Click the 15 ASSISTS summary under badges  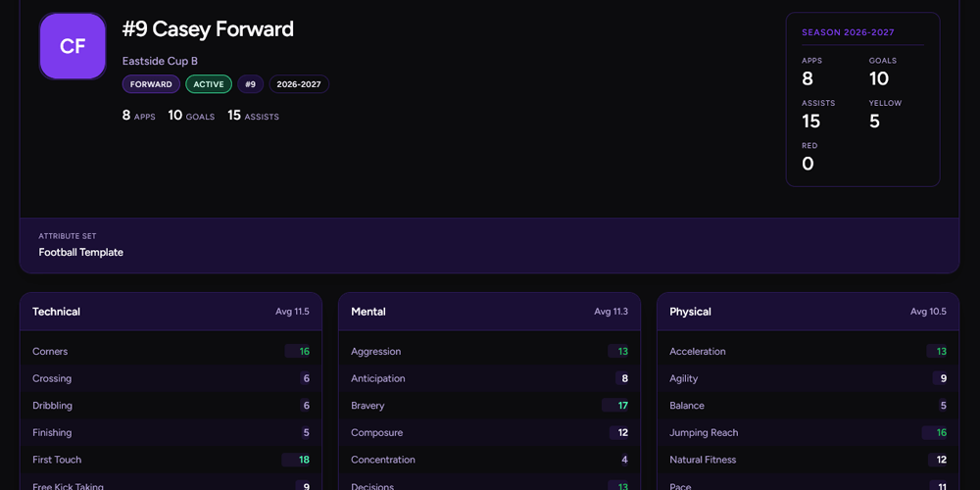click(x=253, y=116)
